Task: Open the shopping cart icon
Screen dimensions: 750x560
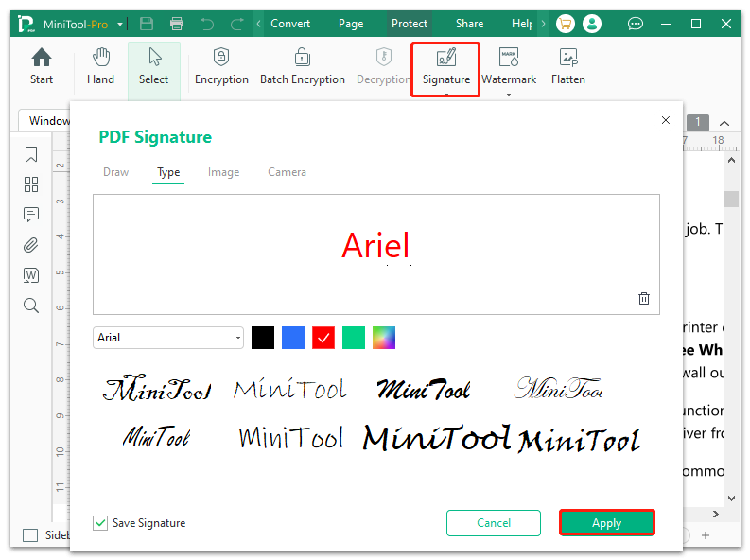Action: pyautogui.click(x=566, y=24)
